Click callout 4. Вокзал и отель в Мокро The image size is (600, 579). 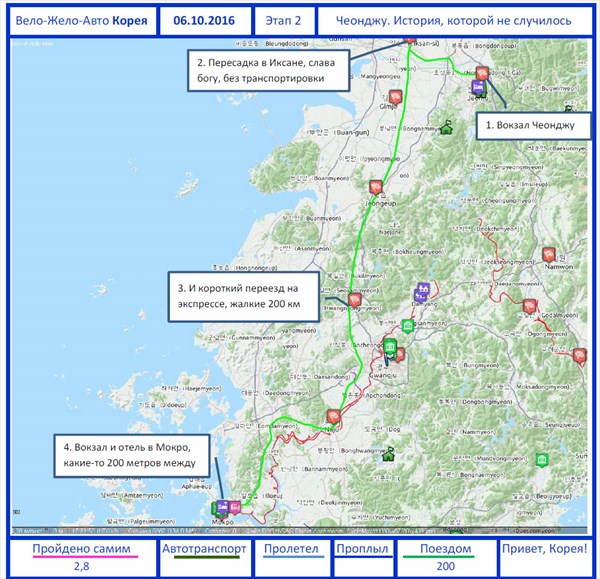[132, 455]
